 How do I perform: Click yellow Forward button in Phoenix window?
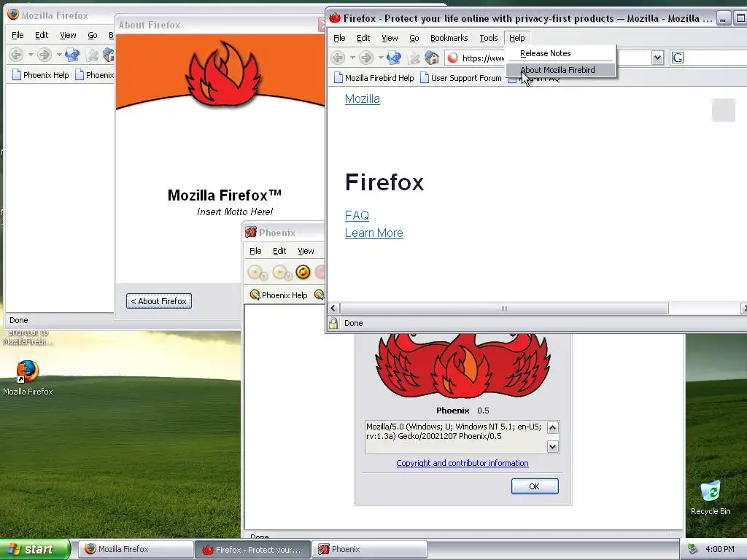click(282, 273)
